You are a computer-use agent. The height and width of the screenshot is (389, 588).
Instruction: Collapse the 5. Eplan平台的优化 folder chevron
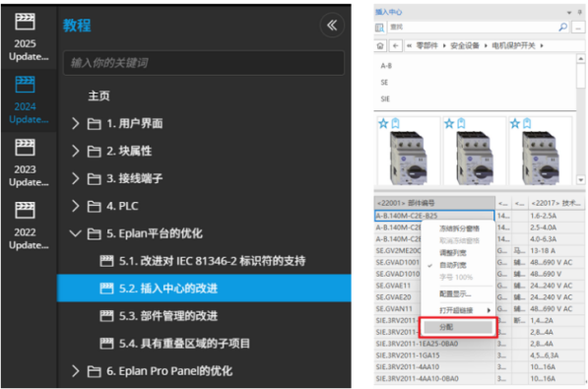tap(76, 233)
